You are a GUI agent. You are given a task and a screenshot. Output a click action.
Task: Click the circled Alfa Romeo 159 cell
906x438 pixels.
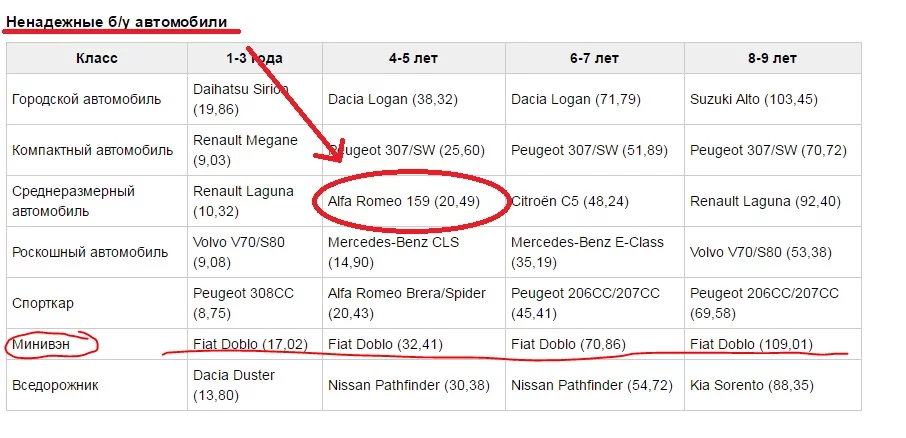click(x=404, y=201)
